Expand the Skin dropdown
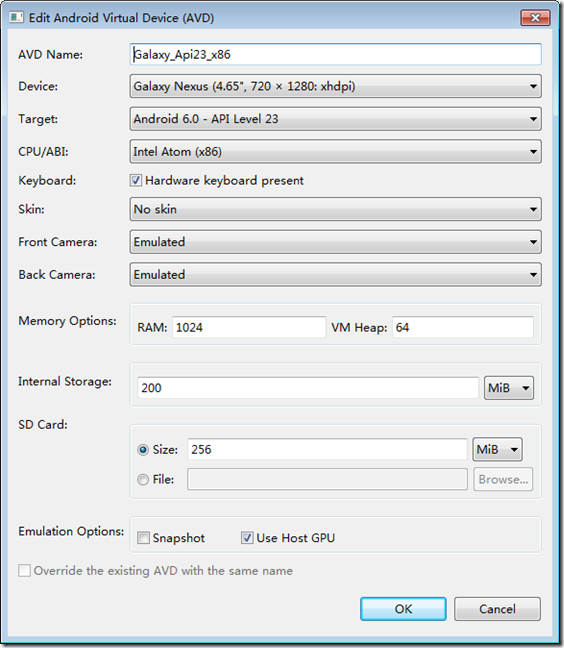The width and height of the screenshot is (564, 648). click(x=336, y=209)
